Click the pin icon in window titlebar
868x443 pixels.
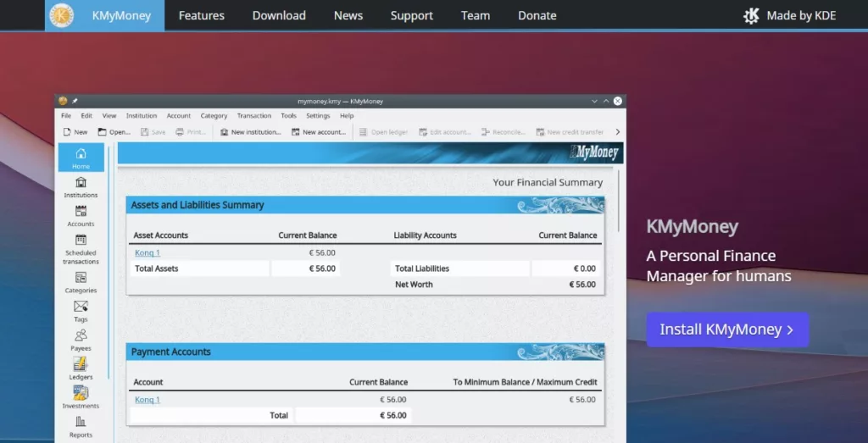(75, 101)
